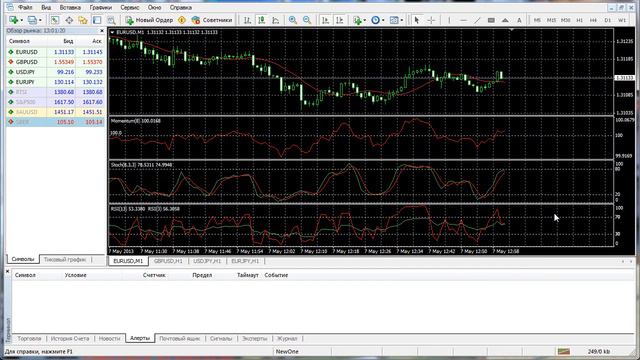640x360 pixels.
Task: Close the Market Watch panel
Action: tap(102, 31)
